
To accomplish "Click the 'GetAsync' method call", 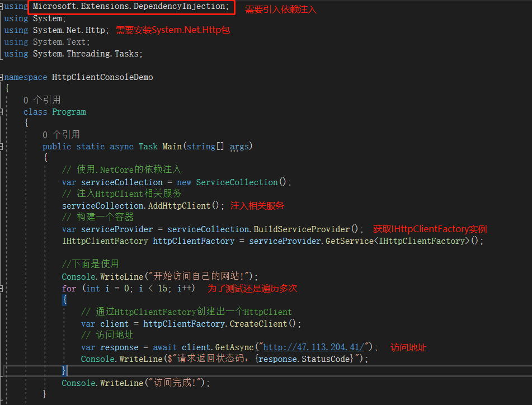I will point(234,347).
